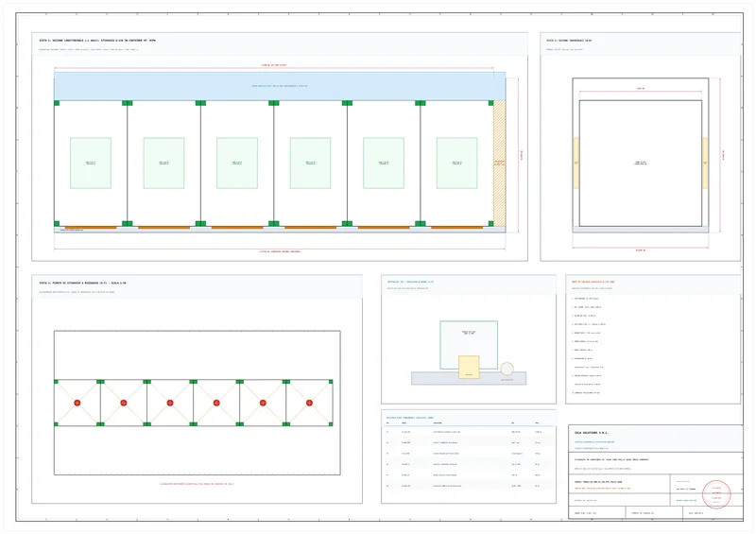The image size is (756, 534).
Task: Click the round red approval stamp
Action: 716,494
